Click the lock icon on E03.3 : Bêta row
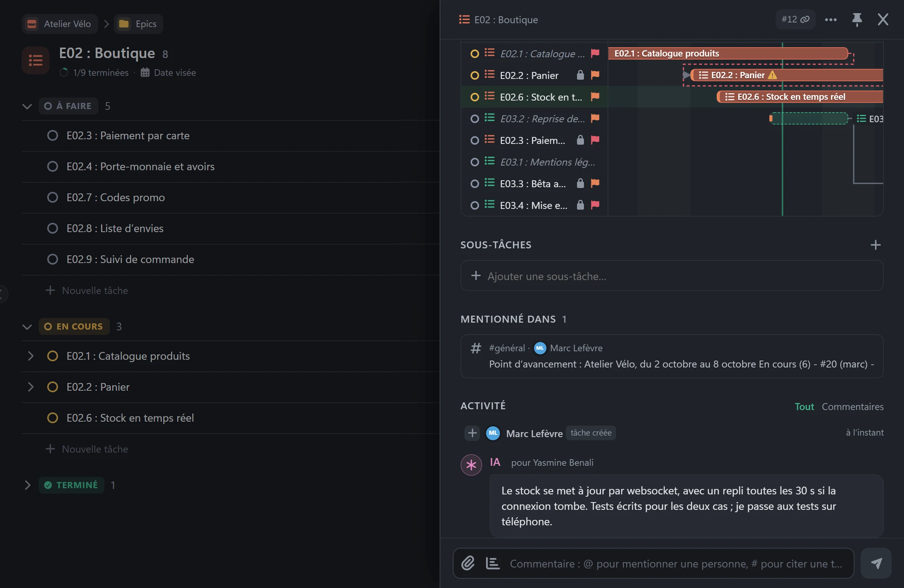 click(580, 183)
